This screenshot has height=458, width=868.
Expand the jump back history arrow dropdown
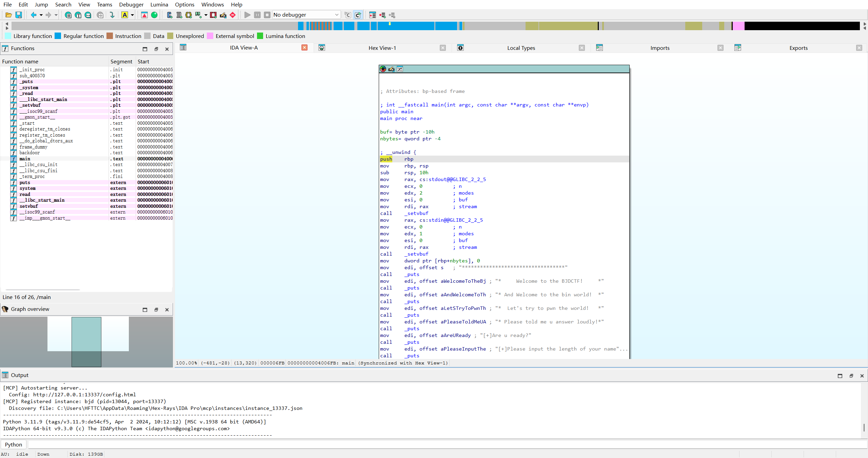pos(41,15)
